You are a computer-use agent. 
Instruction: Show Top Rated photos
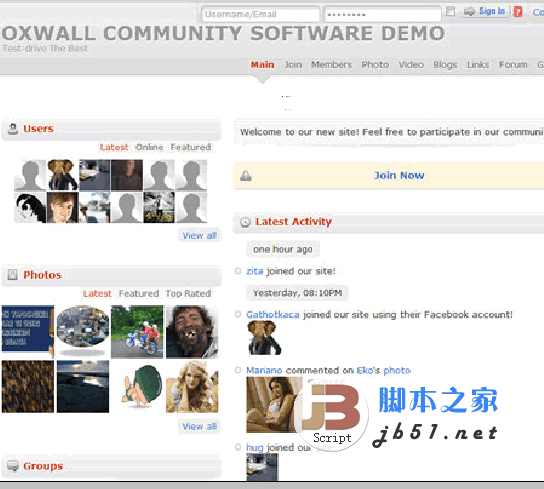point(188,294)
